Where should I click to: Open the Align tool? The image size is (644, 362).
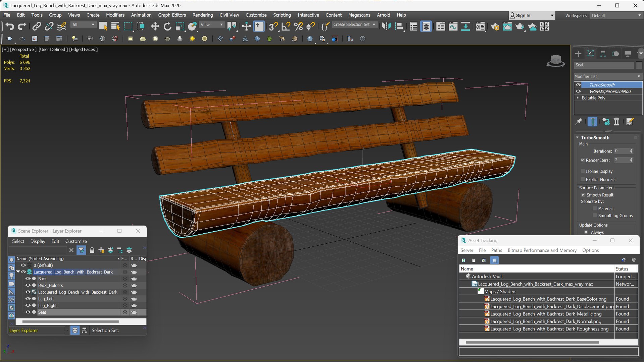click(399, 26)
